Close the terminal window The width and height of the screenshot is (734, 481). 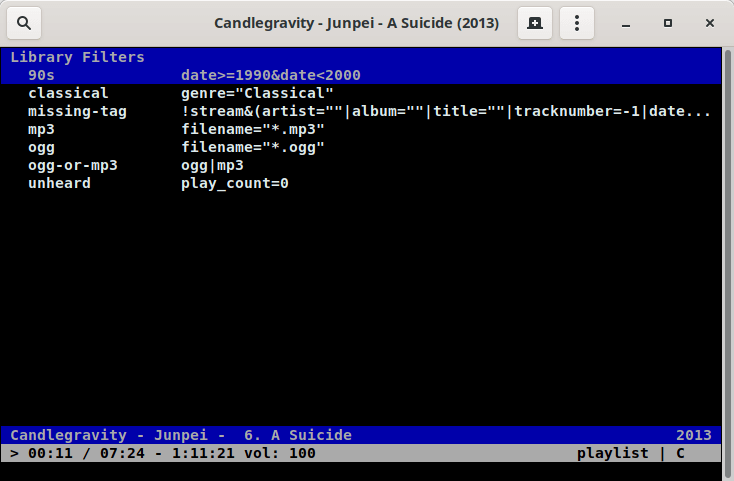pos(710,23)
